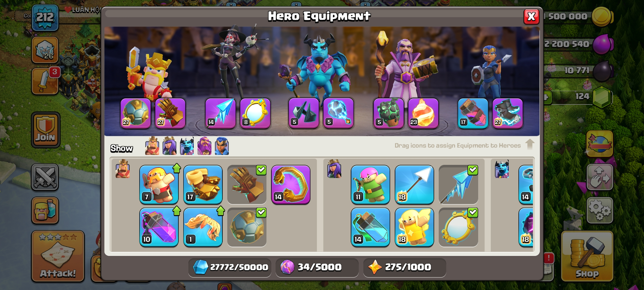
Task: Filter equipment by Royal Champion portrait
Action: (x=222, y=146)
